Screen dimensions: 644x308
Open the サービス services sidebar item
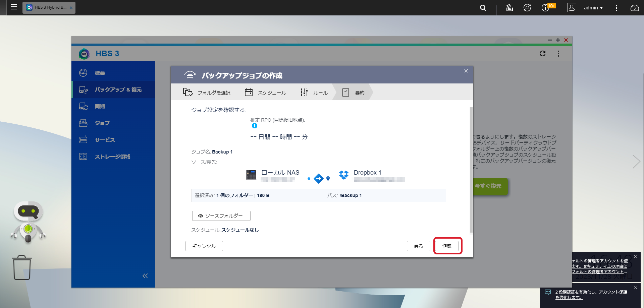[x=113, y=140]
